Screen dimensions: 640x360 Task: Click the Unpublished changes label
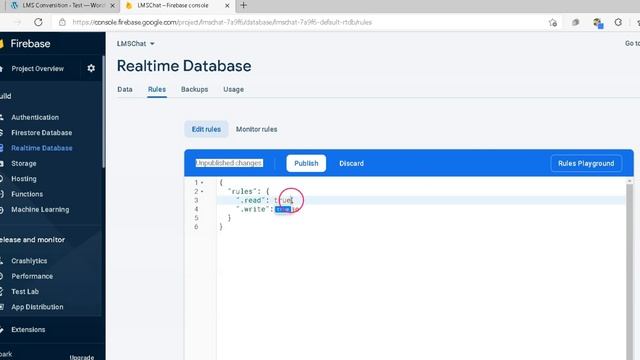(229, 163)
